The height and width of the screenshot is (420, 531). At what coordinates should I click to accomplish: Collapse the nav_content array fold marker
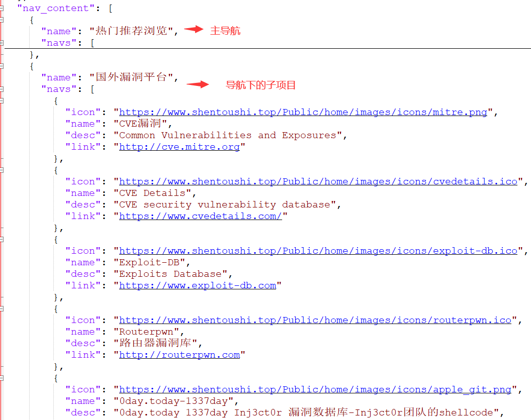[x=2, y=8]
